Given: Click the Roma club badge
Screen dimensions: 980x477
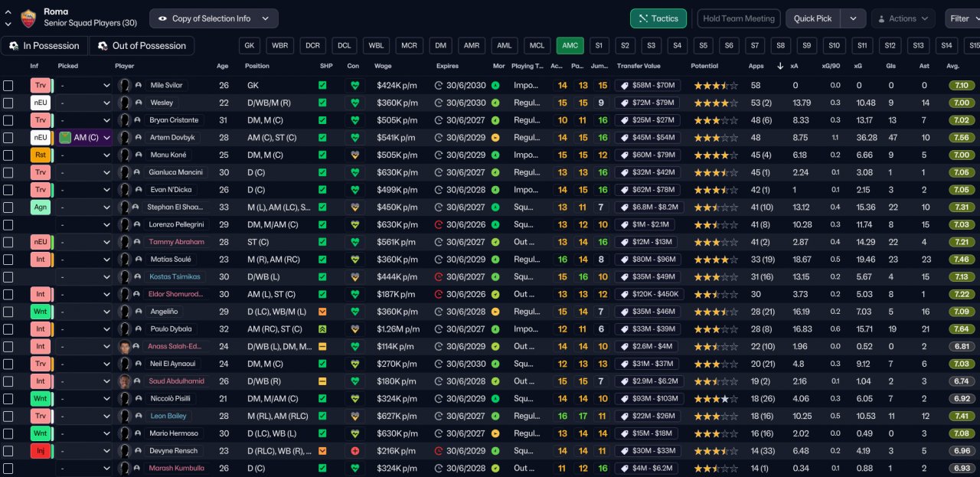Looking at the screenshot, I should (x=28, y=18).
